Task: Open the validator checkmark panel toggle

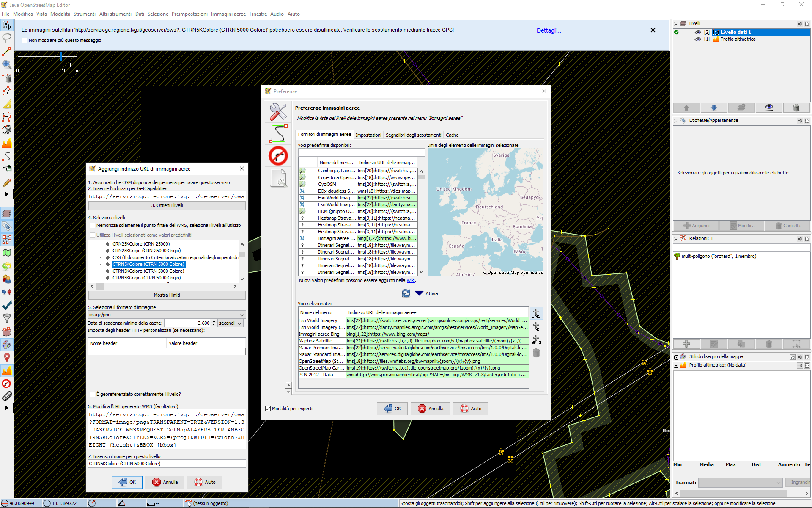Action: 7,305
